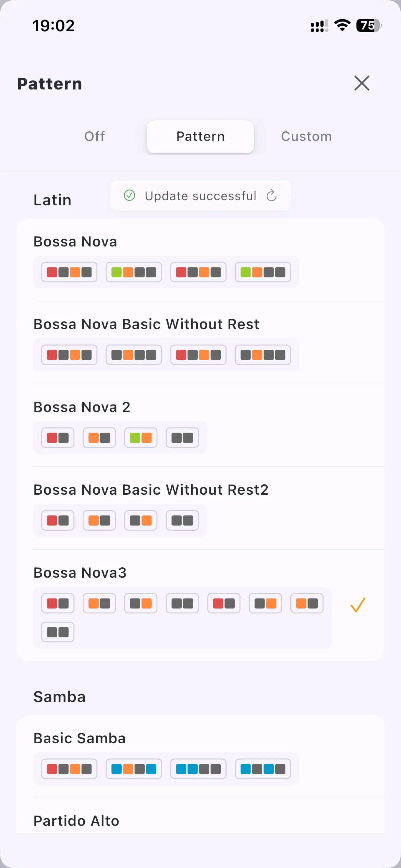Tap the first beat block of Bossa Nova
The width and height of the screenshot is (401, 868).
[x=69, y=272]
